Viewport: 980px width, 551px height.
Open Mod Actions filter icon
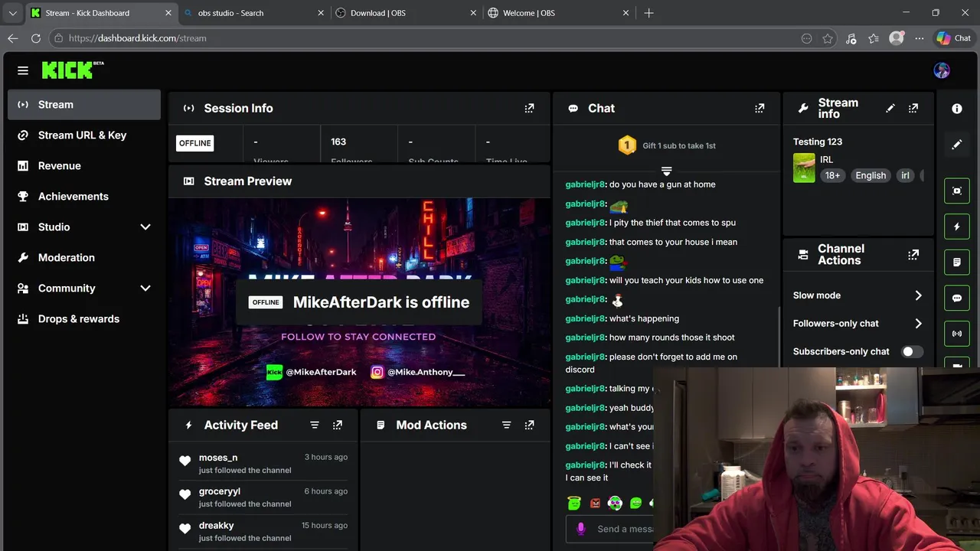point(506,425)
